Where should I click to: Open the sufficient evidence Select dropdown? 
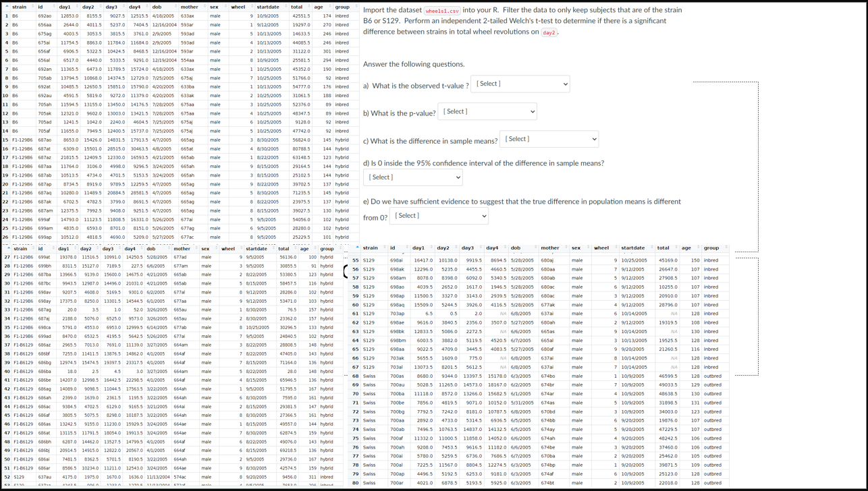tap(439, 216)
